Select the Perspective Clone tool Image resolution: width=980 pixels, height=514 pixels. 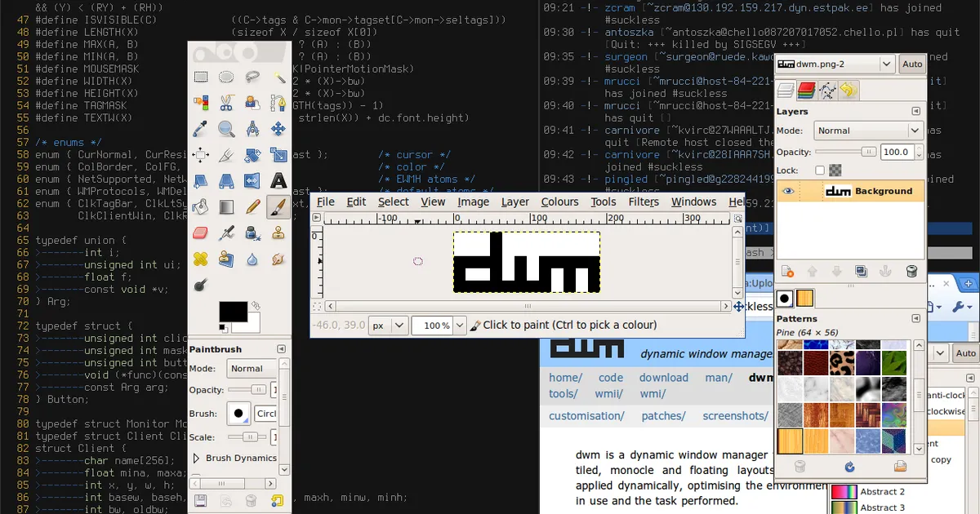(x=226, y=259)
